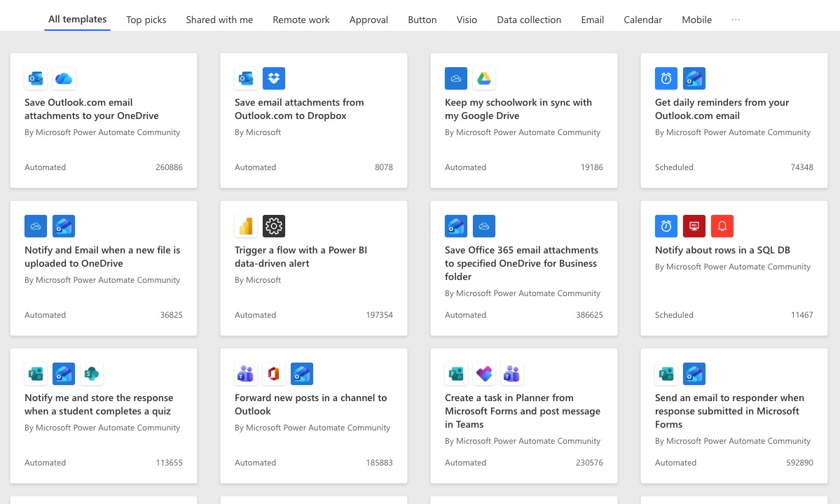Click Scheduled label on SQL DB card
The height and width of the screenshot is (504, 840).
click(674, 314)
